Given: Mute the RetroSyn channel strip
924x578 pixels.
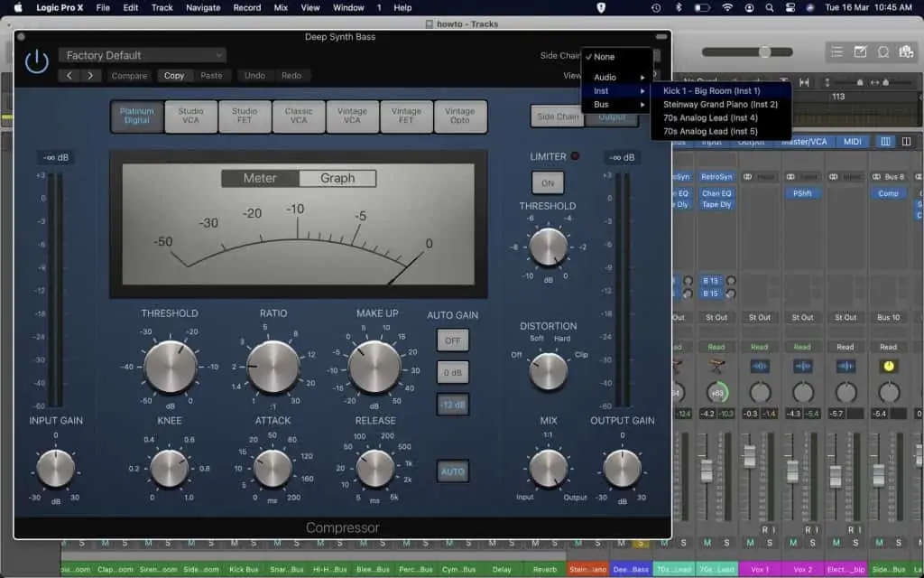Looking at the screenshot, I should [707, 543].
